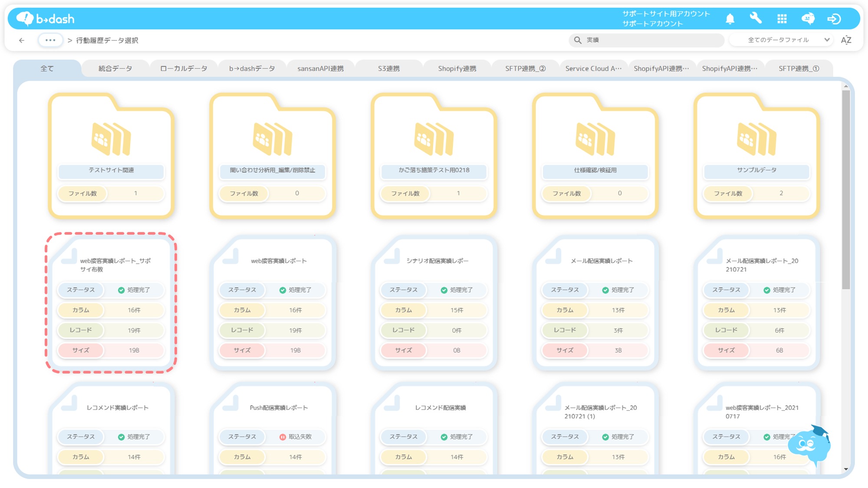Image resolution: width=868 pixels, height=488 pixels.
Task: Click the vertical scrollbar thumb
Action: click(846, 190)
